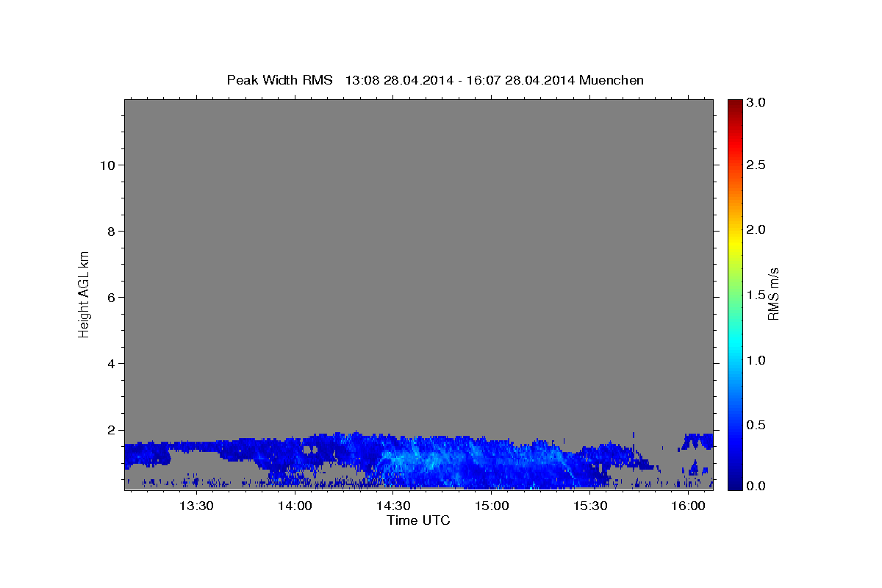Click the isolated blue data patch near 16:00
Image resolution: width=882 pixels, height=588 pixels.
(698, 441)
